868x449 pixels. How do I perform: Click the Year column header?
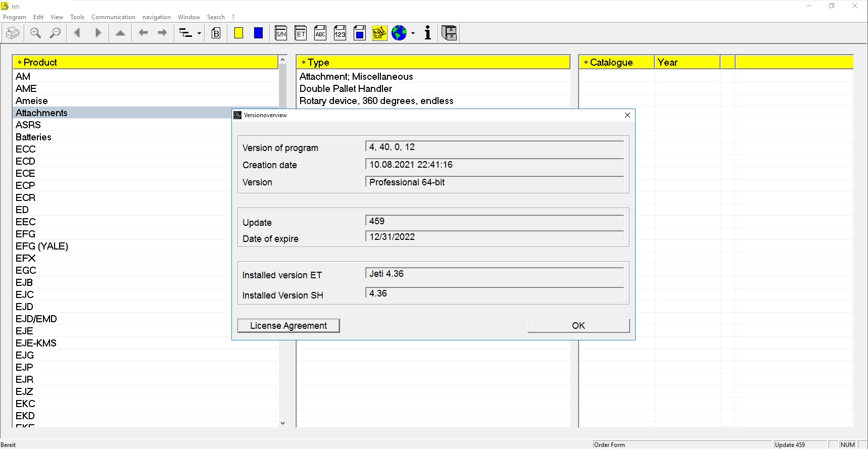tap(688, 62)
